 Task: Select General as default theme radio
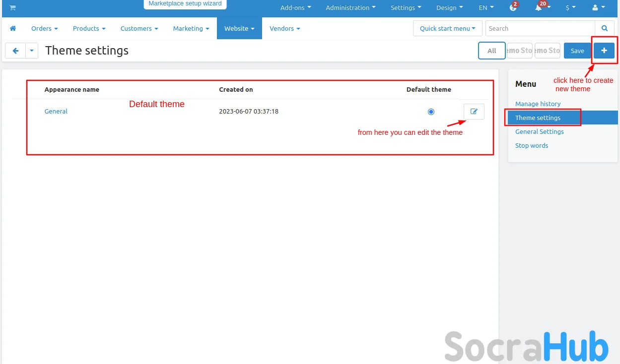[431, 112]
